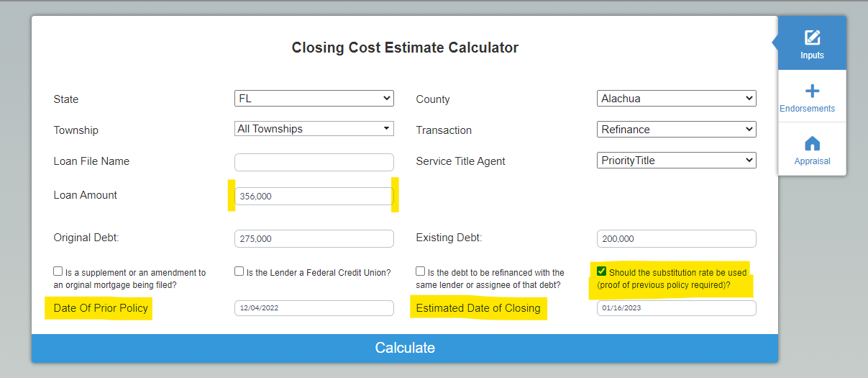Focus the Loan File Name field

tap(314, 162)
